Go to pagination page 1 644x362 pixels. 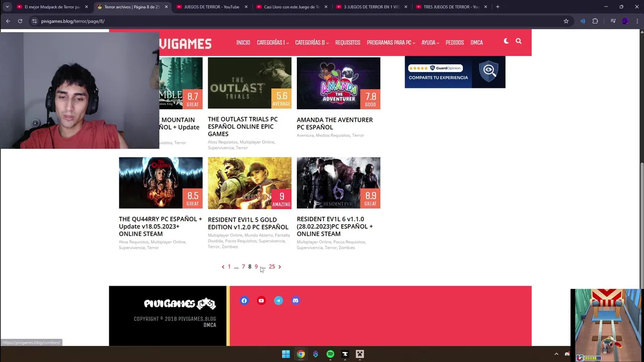pos(229,267)
